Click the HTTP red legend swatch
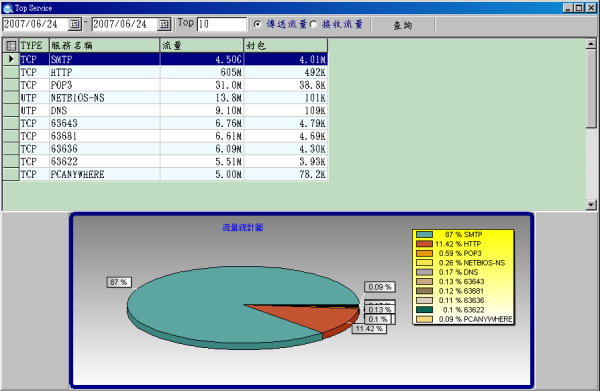The height and width of the screenshot is (391, 600). [x=424, y=244]
